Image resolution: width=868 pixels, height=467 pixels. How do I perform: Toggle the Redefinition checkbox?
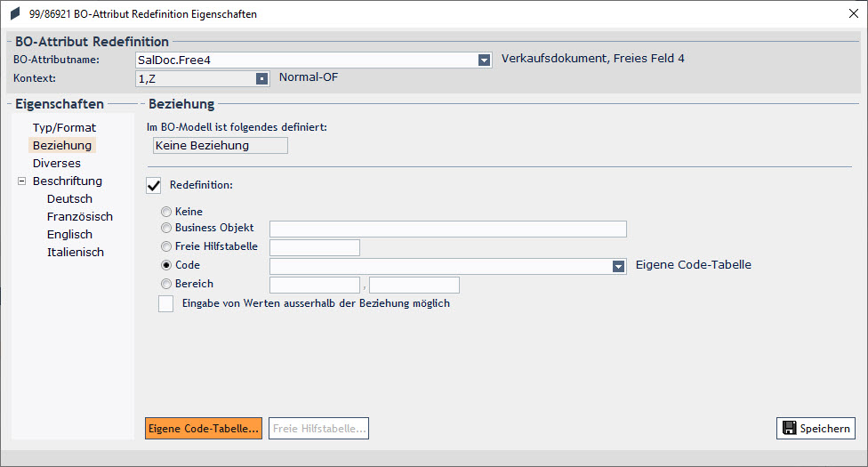point(153,185)
